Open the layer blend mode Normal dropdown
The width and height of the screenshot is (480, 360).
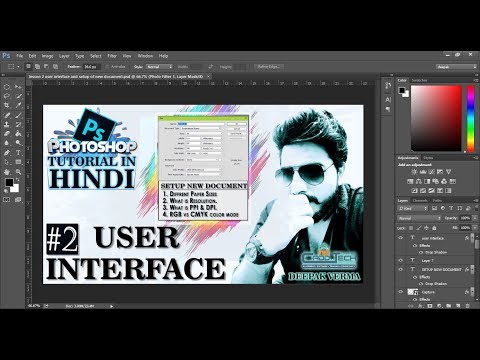tap(419, 218)
